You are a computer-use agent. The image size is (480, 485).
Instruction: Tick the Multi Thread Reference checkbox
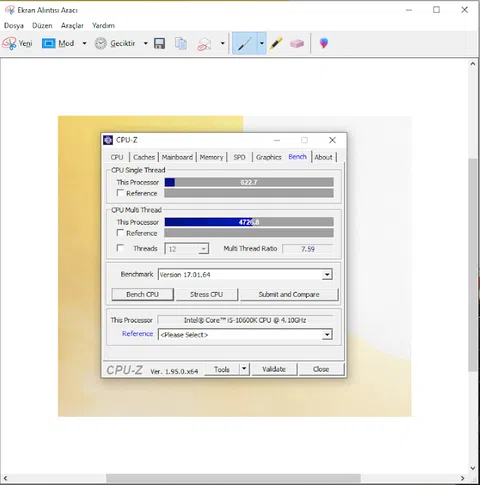pos(120,233)
